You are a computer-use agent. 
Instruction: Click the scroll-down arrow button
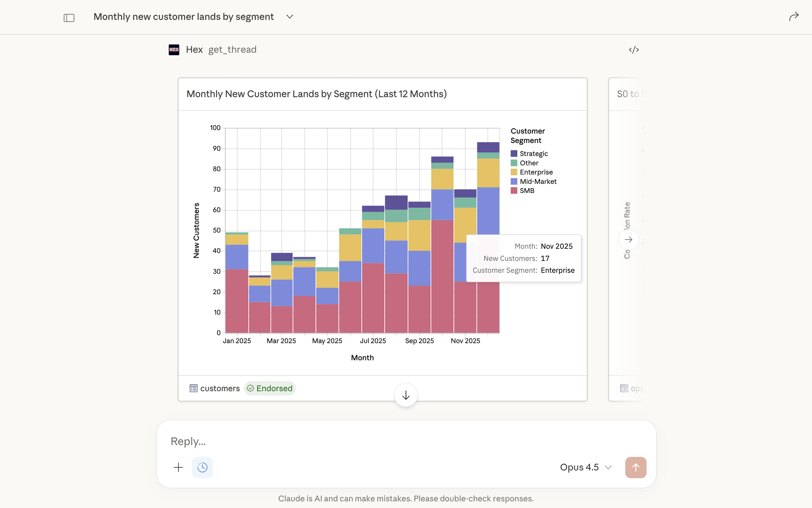point(406,395)
